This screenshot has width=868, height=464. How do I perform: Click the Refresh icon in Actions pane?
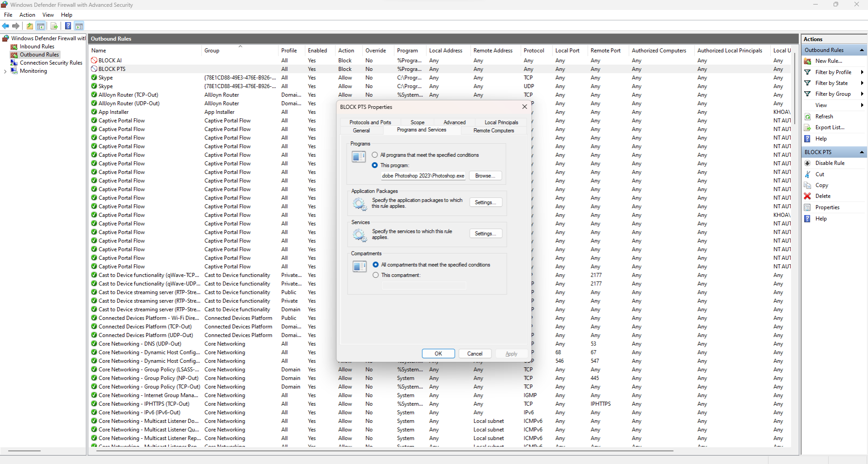point(807,117)
